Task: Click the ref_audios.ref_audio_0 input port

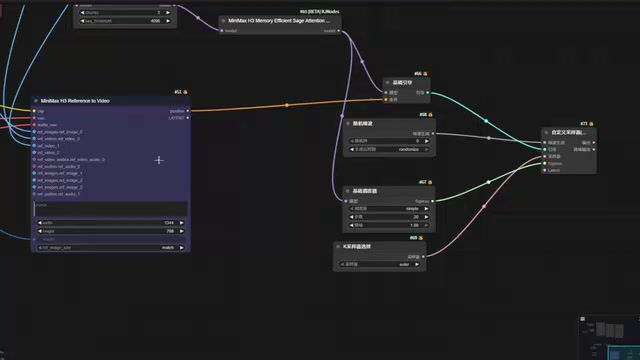Action: [x=34, y=167]
